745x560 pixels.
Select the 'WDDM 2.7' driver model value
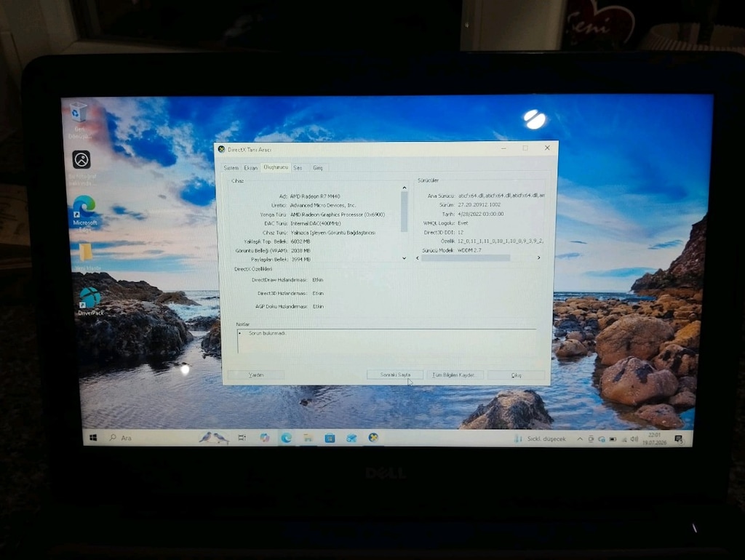point(469,250)
